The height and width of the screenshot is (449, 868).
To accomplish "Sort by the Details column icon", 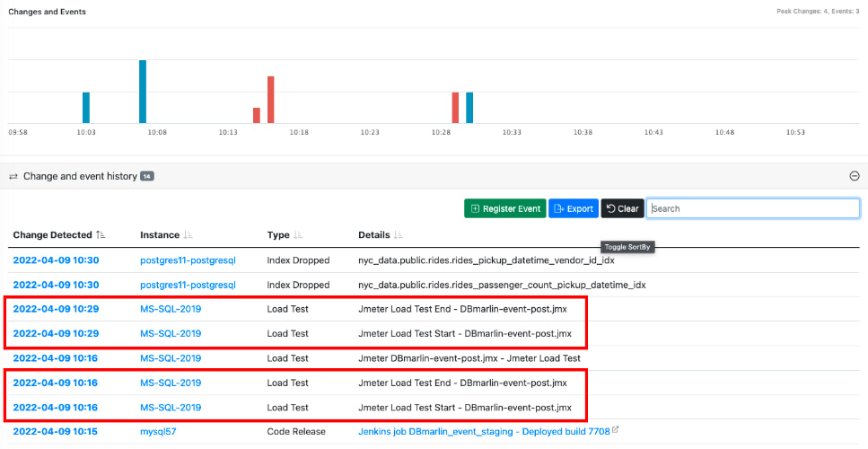I will pyautogui.click(x=397, y=235).
